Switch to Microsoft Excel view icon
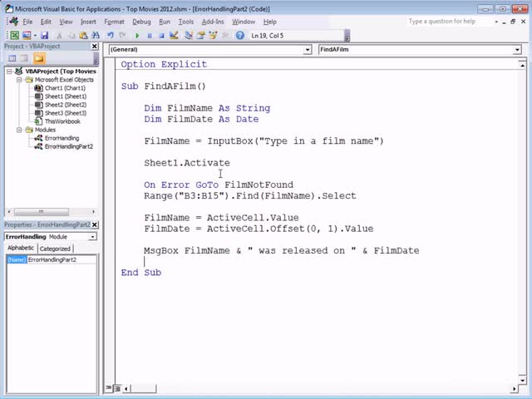 (15, 35)
